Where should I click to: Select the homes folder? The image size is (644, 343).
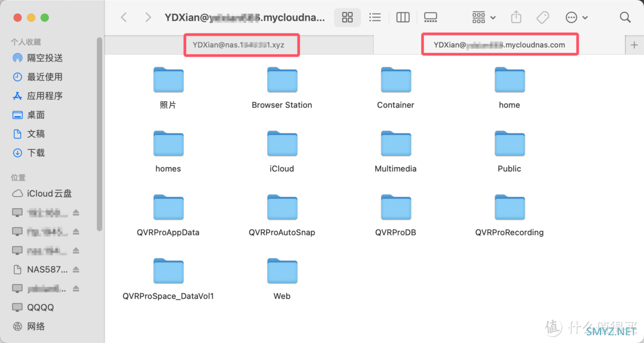click(x=168, y=151)
